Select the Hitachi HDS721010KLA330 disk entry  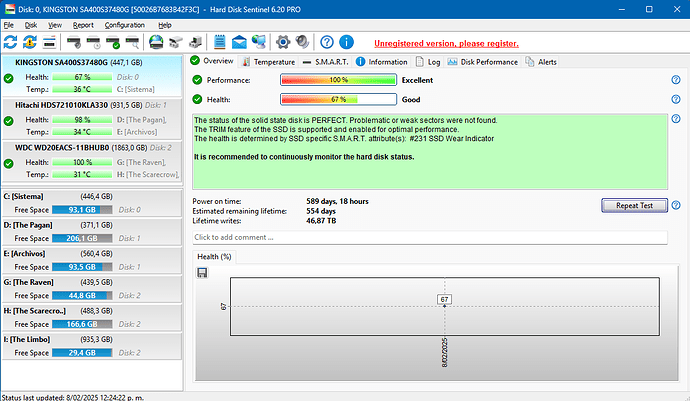pyautogui.click(x=92, y=118)
